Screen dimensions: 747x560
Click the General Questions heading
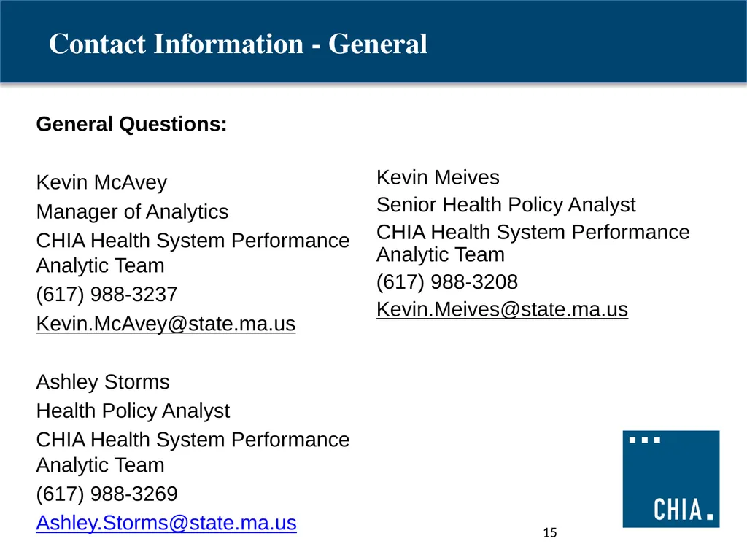131,124
